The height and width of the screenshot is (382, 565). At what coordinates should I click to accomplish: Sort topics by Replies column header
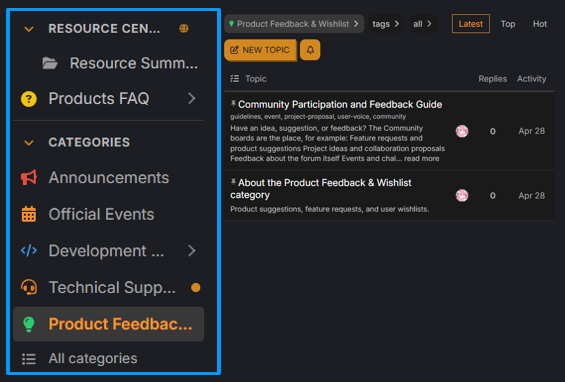493,79
